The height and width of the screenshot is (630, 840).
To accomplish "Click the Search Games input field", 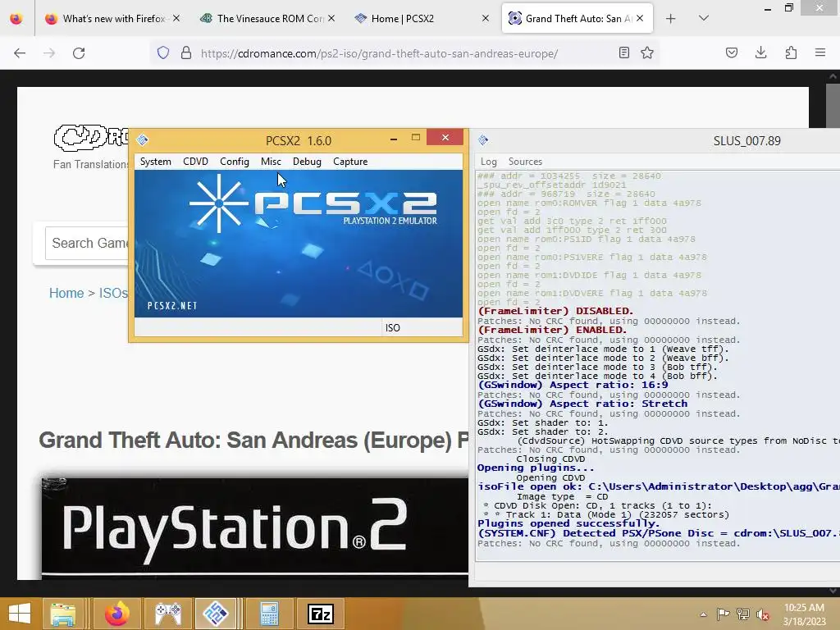I will (87, 243).
